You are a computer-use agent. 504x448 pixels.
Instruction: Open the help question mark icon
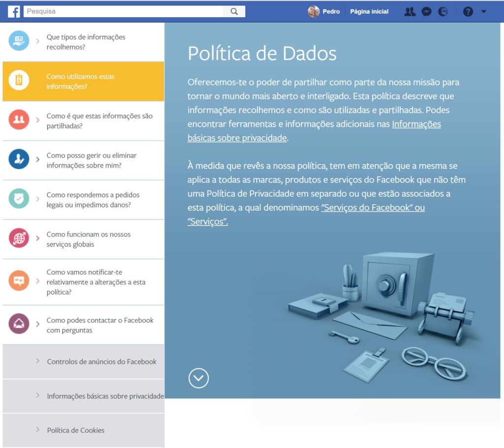[x=468, y=12]
